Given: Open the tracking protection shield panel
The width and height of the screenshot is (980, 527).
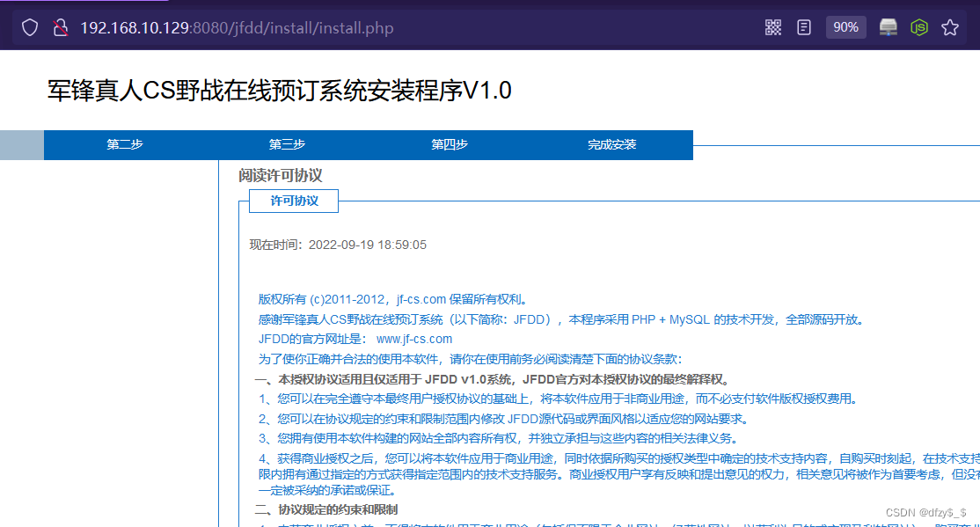Looking at the screenshot, I should [30, 26].
